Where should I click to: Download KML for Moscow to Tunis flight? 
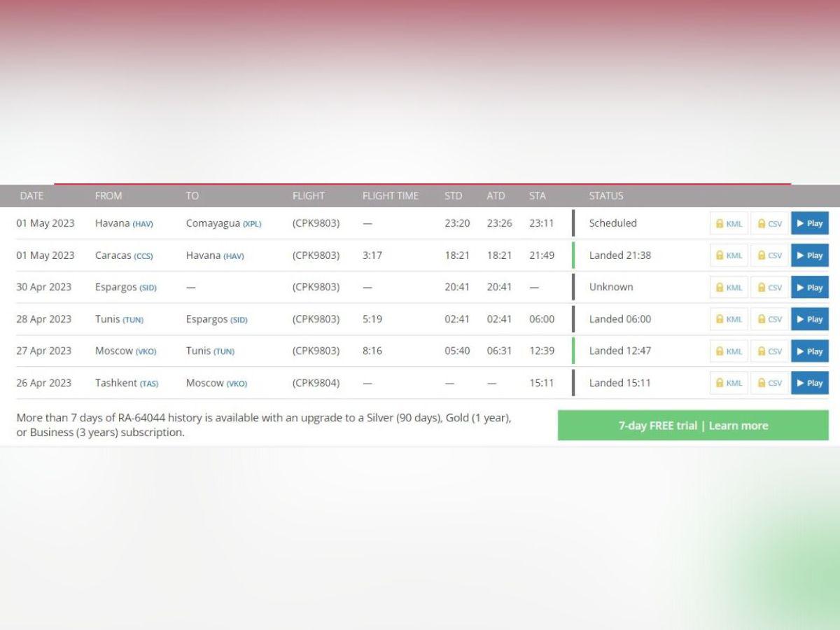pos(729,351)
